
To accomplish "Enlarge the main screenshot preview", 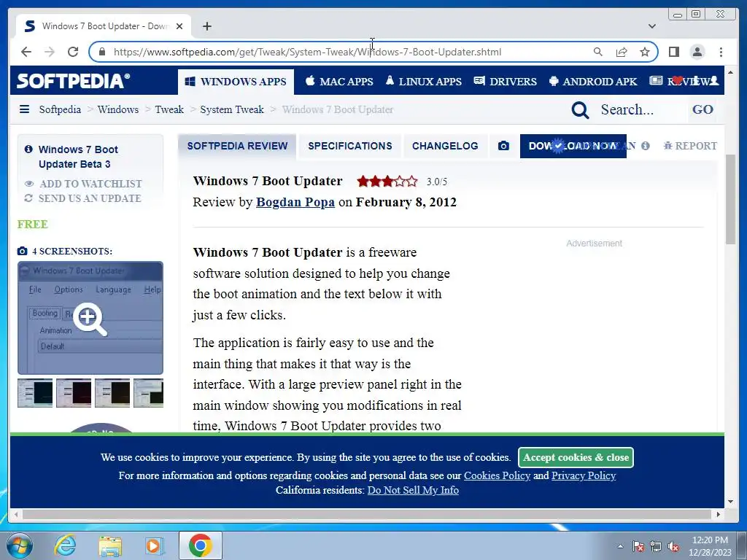I will point(90,318).
